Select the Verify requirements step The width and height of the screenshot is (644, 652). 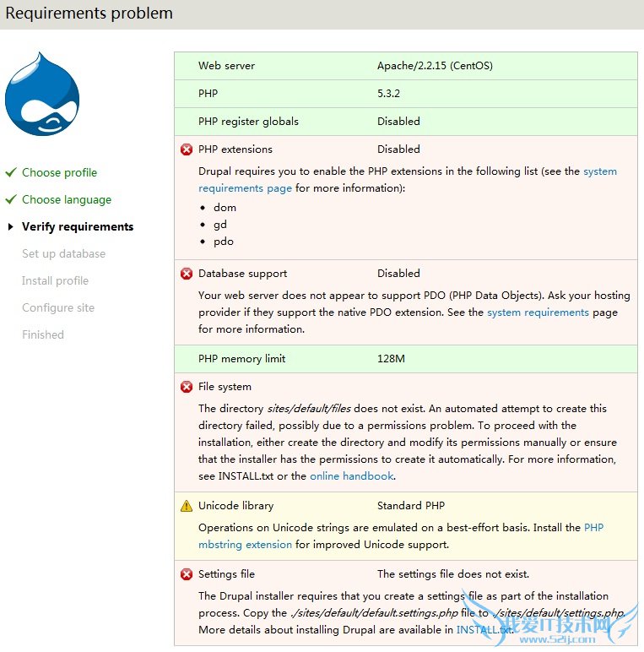coord(78,226)
